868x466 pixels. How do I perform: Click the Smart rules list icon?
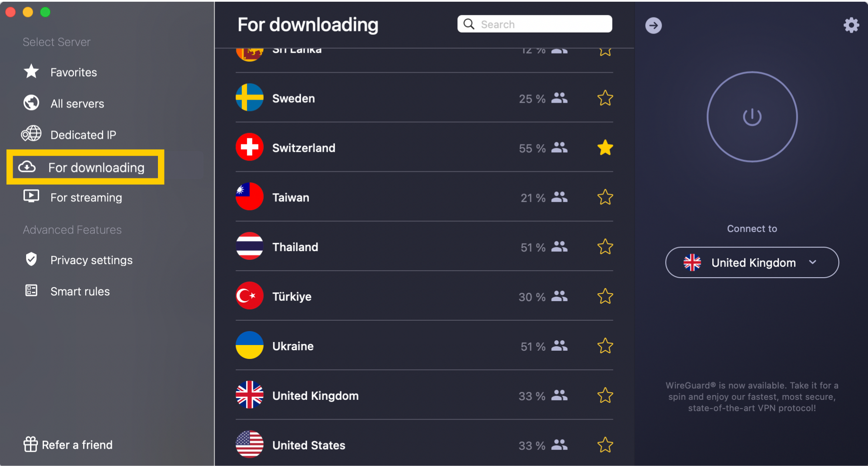(x=31, y=291)
